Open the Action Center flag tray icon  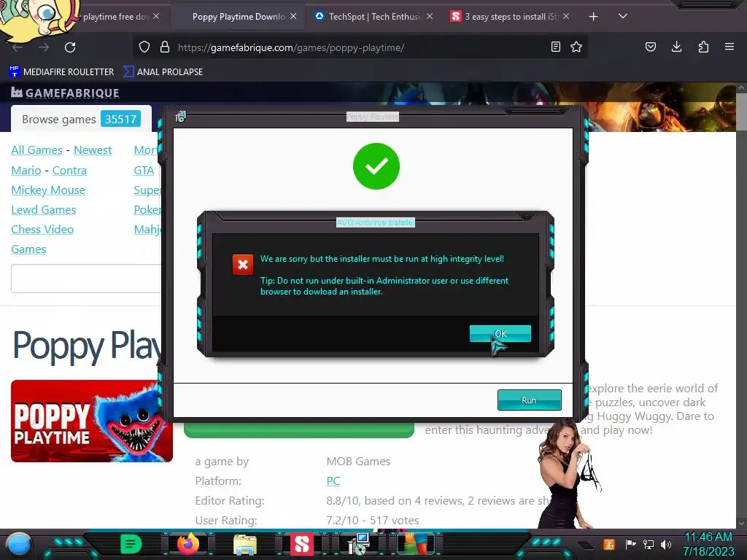[x=630, y=544]
